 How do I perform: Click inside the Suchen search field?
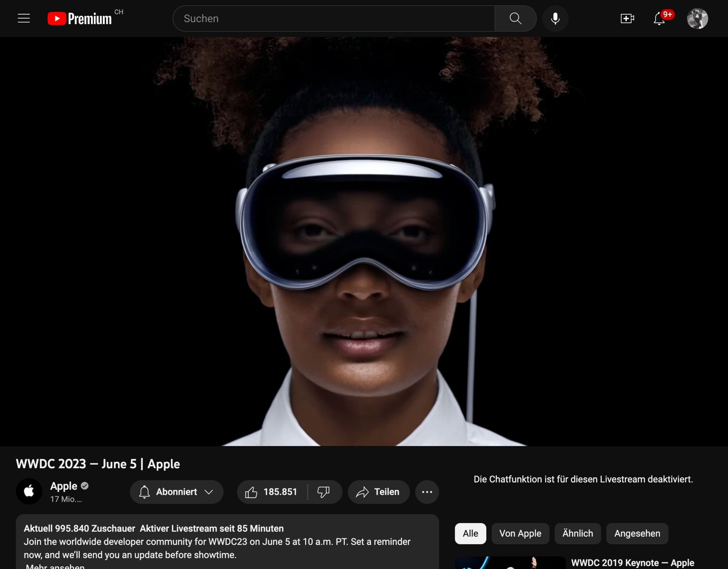[x=320, y=18]
